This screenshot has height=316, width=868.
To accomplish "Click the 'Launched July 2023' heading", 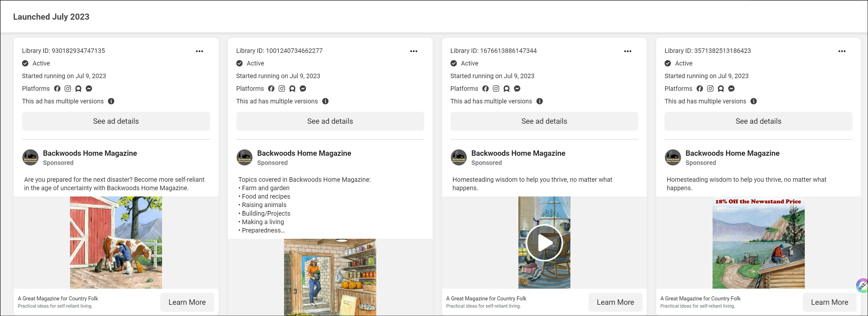I will pyautogui.click(x=51, y=17).
